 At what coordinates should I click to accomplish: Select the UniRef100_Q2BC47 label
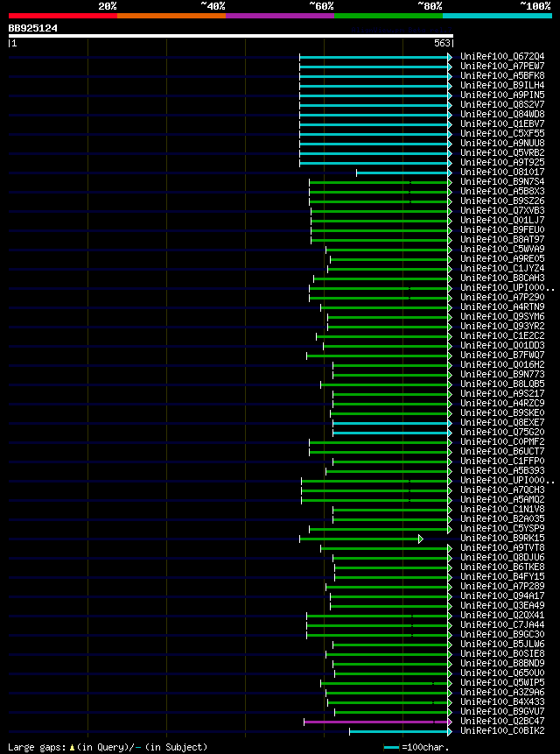(x=502, y=721)
